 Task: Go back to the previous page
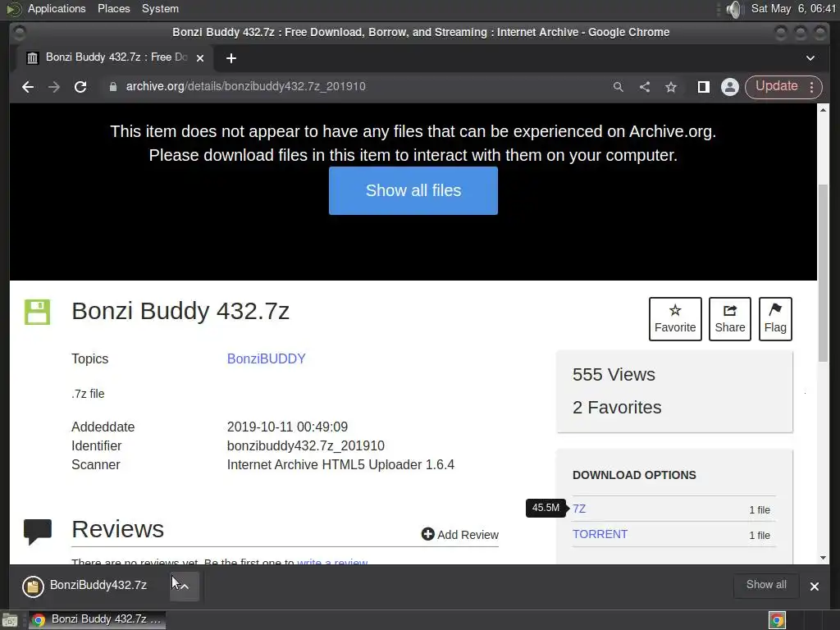pyautogui.click(x=28, y=87)
